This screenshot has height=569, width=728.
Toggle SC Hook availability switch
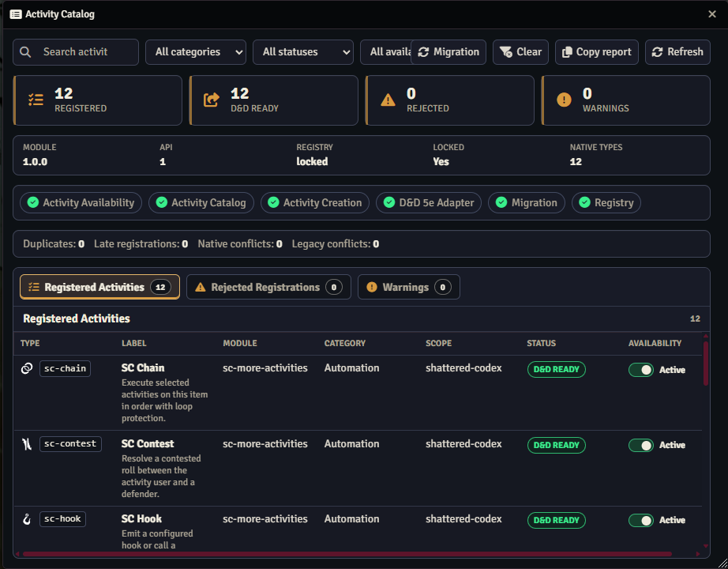click(x=640, y=520)
